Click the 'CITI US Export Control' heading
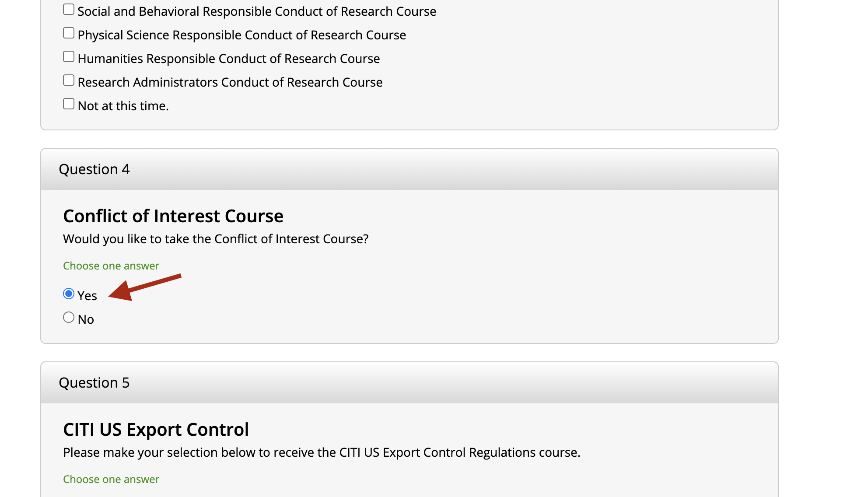 (156, 430)
